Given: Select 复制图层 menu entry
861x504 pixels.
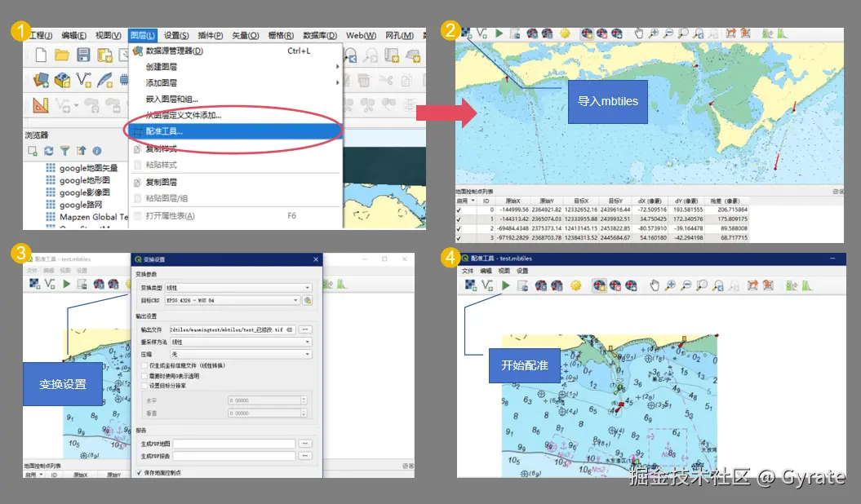Looking at the screenshot, I should [235, 182].
